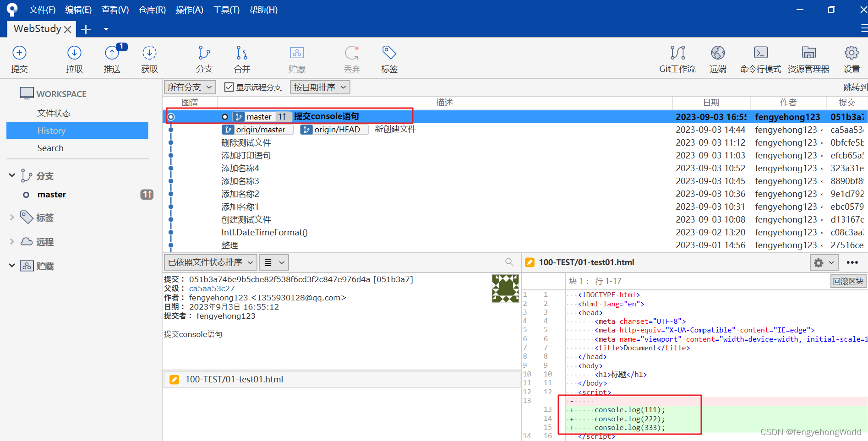Open the 帮助(H) menu
The image size is (868, 441).
click(x=263, y=10)
